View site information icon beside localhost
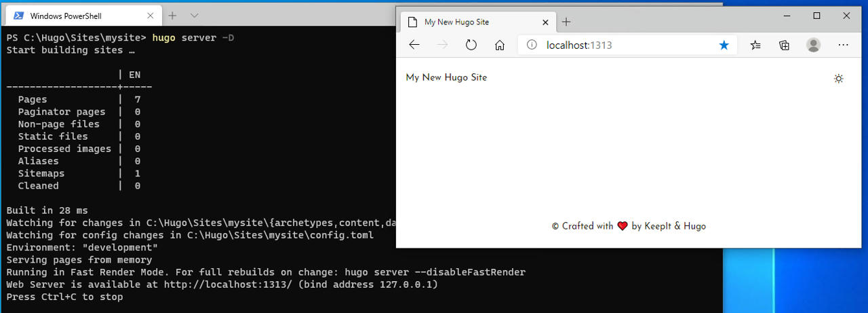 click(x=532, y=45)
